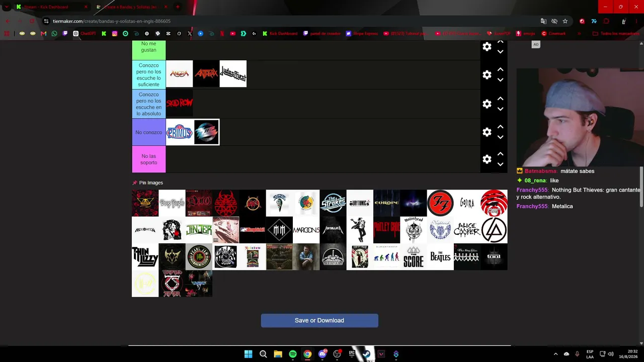Pick the Europe band image
This screenshot has height=362, width=644.
386,203
